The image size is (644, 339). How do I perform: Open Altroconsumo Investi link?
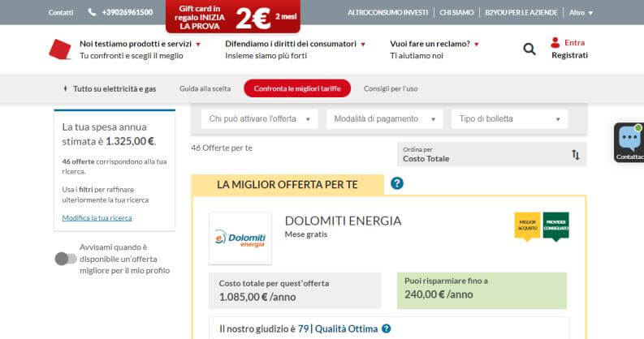coord(387,13)
